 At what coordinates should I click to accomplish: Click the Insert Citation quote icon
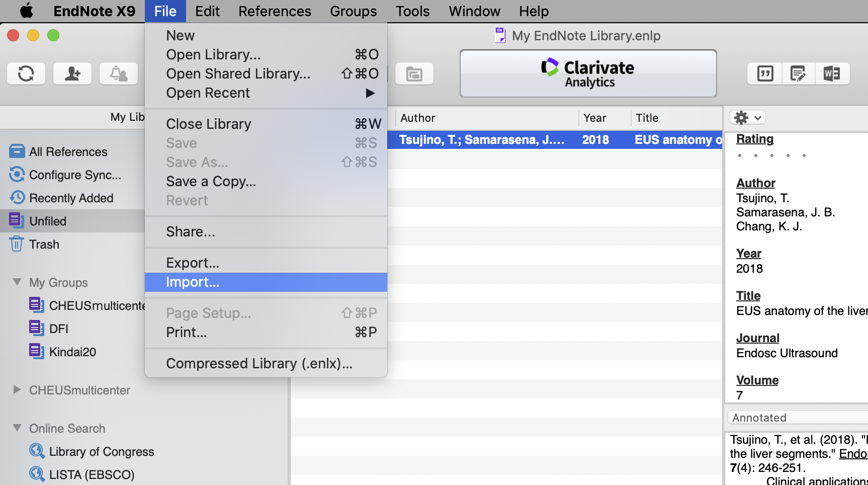765,73
